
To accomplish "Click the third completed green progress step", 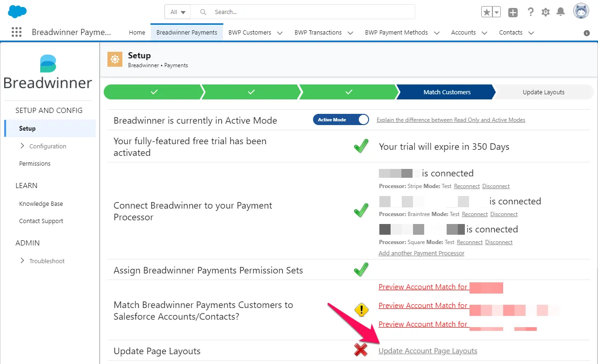I will [349, 92].
